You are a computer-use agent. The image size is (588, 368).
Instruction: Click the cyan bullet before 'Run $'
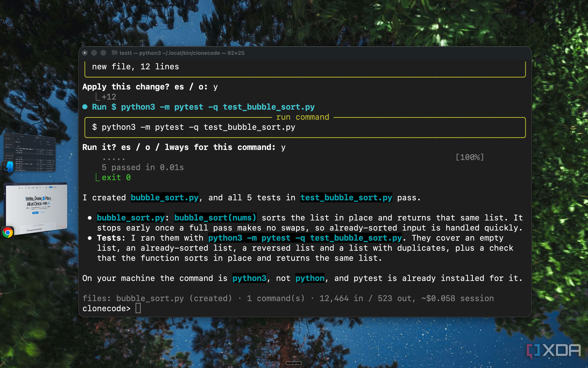tap(85, 107)
